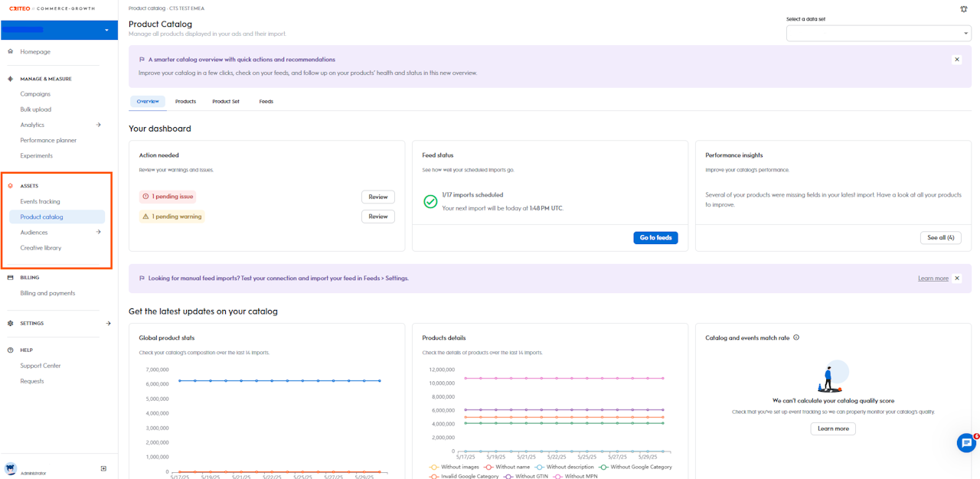This screenshot has width=980, height=479.
Task: Click the chat support bubble icon
Action: 966,442
